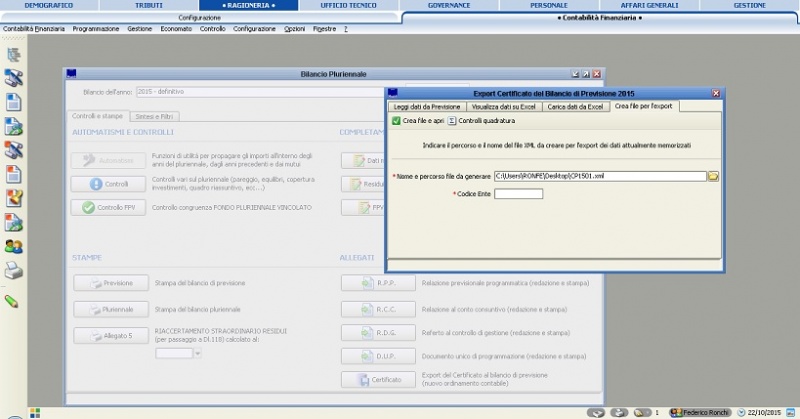The image size is (800, 419).
Task: Switch to Leggi dati da Previsione tab
Action: (427, 106)
